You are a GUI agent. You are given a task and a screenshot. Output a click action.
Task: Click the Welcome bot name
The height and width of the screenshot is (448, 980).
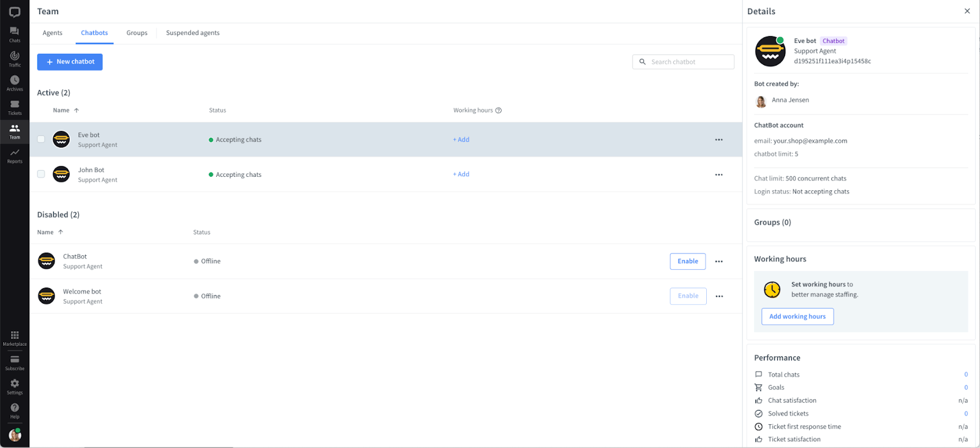click(82, 292)
